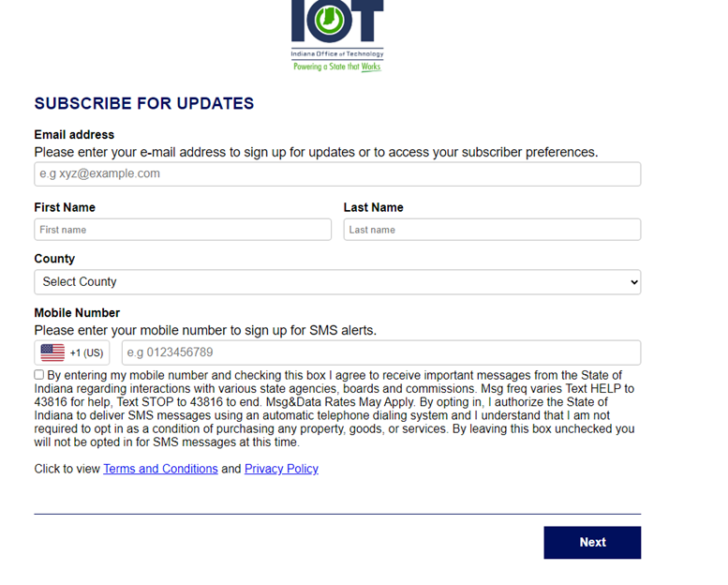
Task: Check the SMS opt-in consent checkbox
Action: pyautogui.click(x=39, y=375)
